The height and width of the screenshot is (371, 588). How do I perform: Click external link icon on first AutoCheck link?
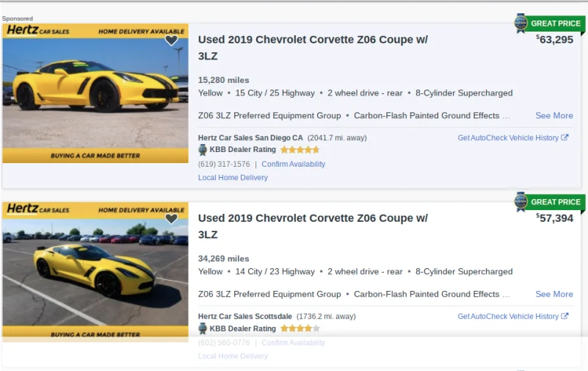coord(565,138)
